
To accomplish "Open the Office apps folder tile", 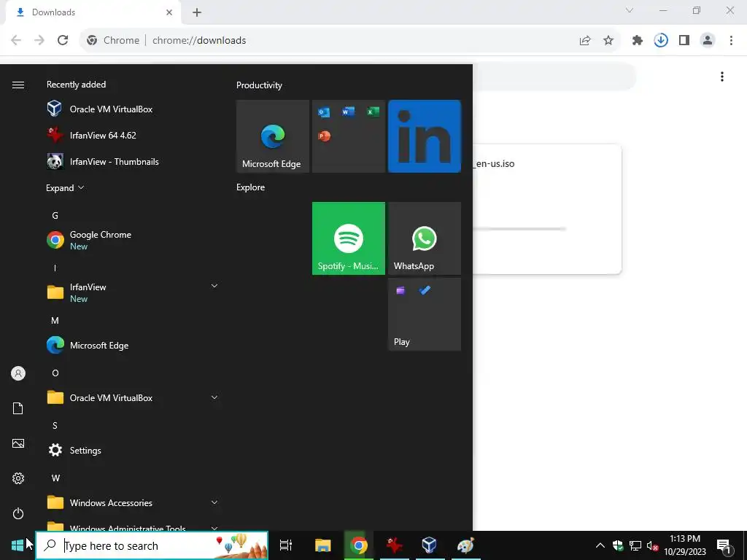I will pos(348,136).
